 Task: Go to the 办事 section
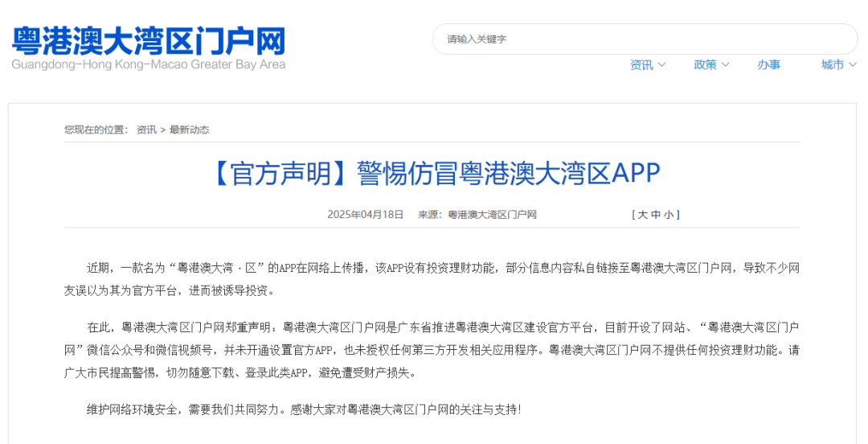769,65
